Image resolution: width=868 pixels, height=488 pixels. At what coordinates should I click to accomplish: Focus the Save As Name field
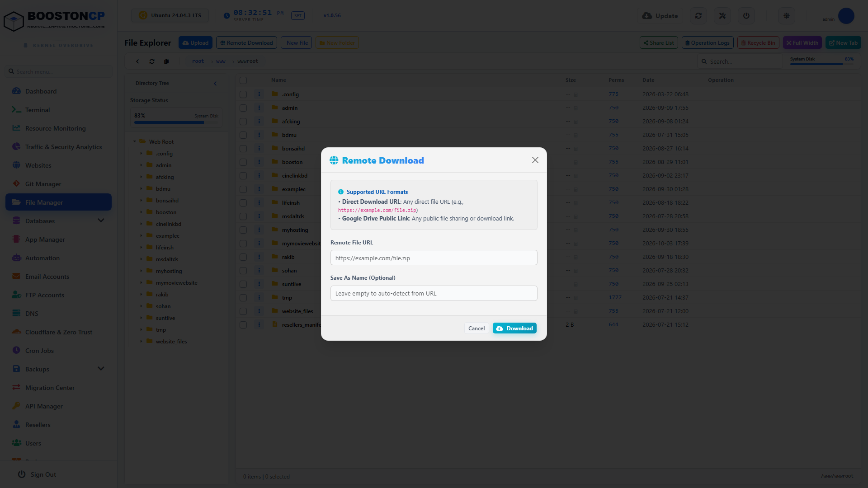(x=434, y=293)
